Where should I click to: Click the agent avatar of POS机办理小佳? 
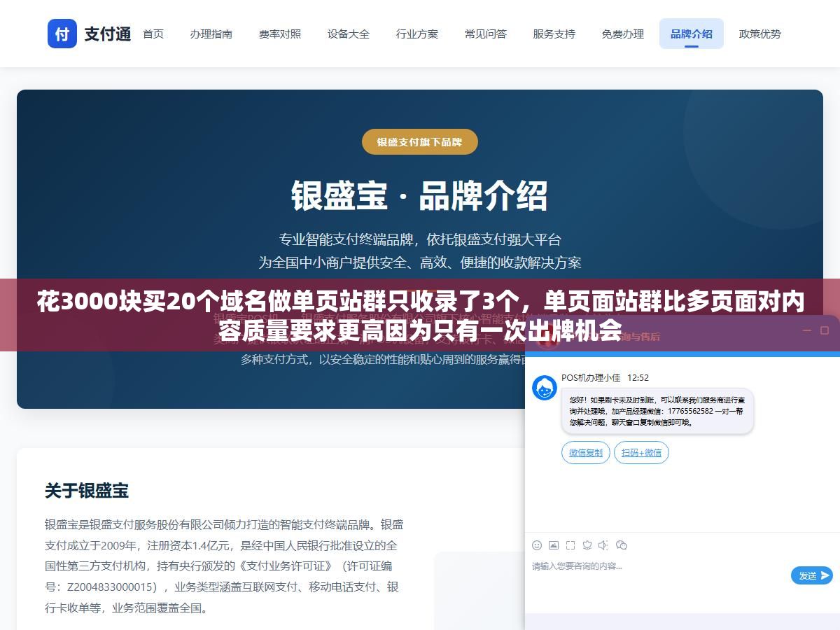click(545, 387)
